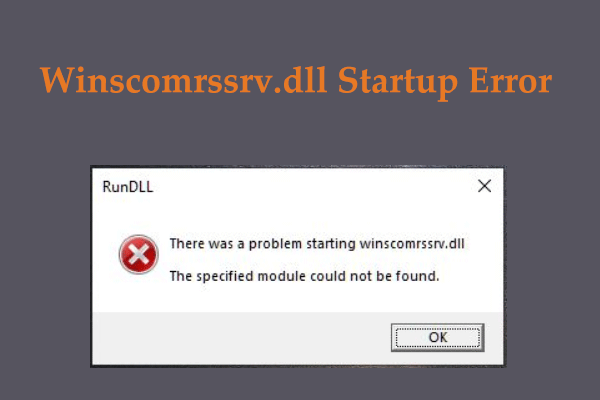This screenshot has height=400, width=600.
Task: Click the winscomrssrv.dll filename in the dialog message
Action: (412, 244)
